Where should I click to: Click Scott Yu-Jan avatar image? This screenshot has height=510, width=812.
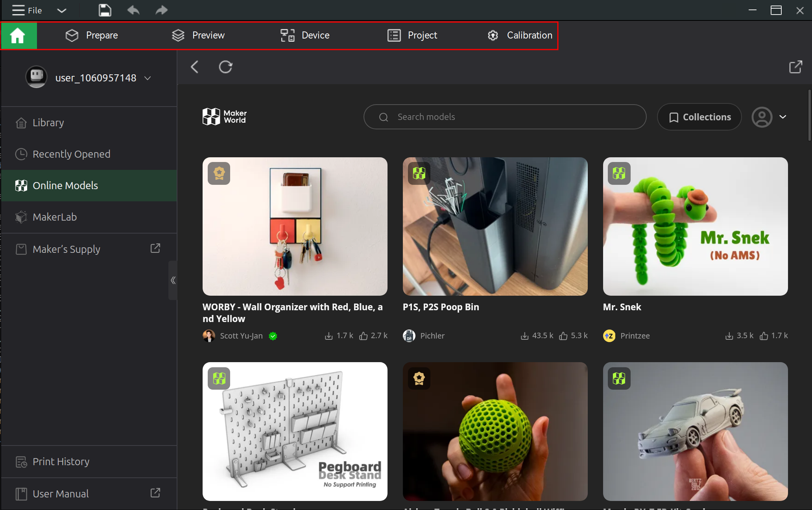(209, 336)
